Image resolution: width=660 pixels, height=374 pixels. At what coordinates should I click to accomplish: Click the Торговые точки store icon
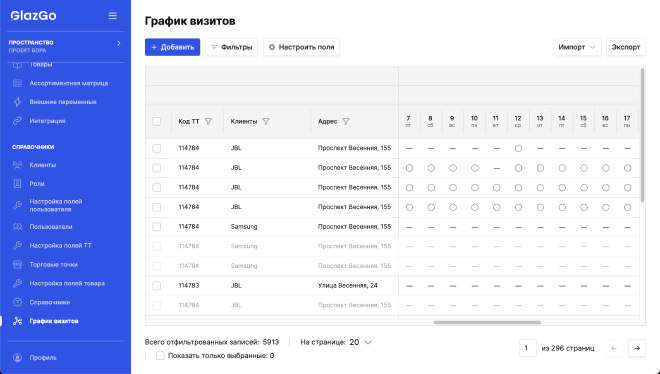click(x=17, y=264)
